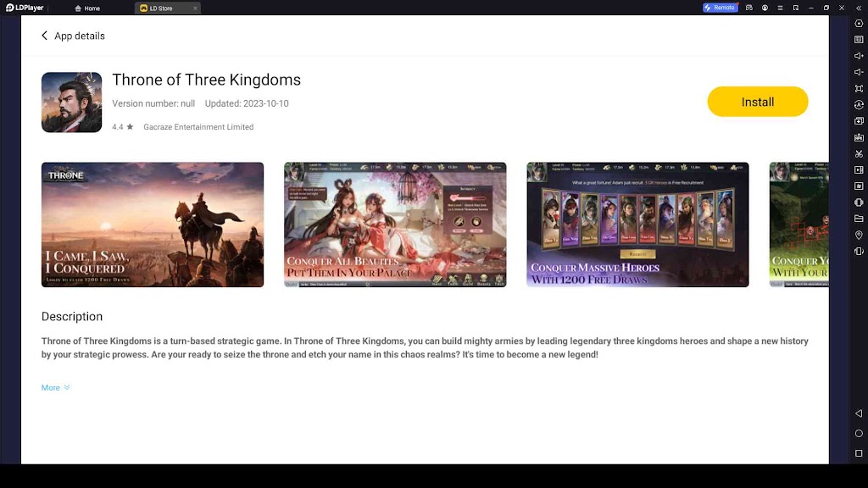The width and height of the screenshot is (868, 488).
Task: Click the volume up speaker icon
Action: coord(859,56)
